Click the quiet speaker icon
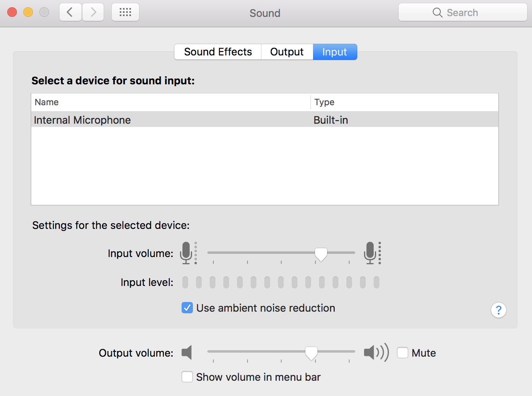The width and height of the screenshot is (532, 396). [187, 353]
